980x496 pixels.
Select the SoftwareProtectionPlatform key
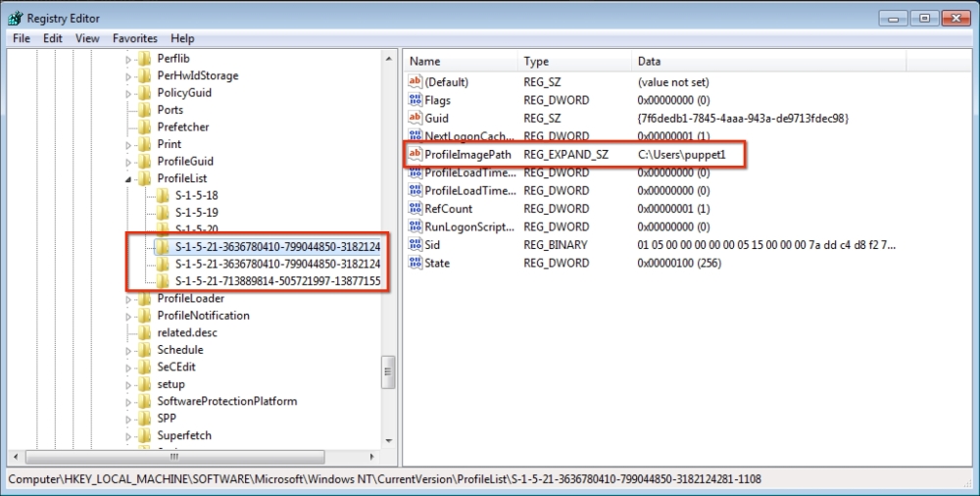226,401
